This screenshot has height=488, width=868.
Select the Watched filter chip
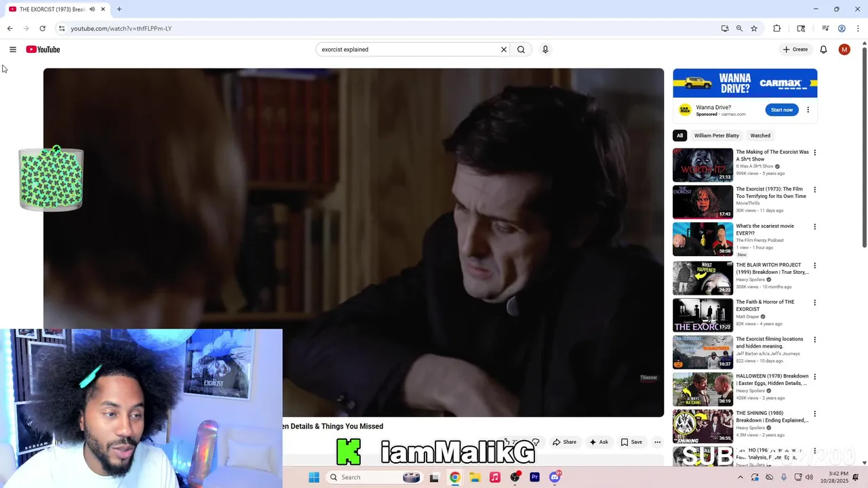pos(760,136)
